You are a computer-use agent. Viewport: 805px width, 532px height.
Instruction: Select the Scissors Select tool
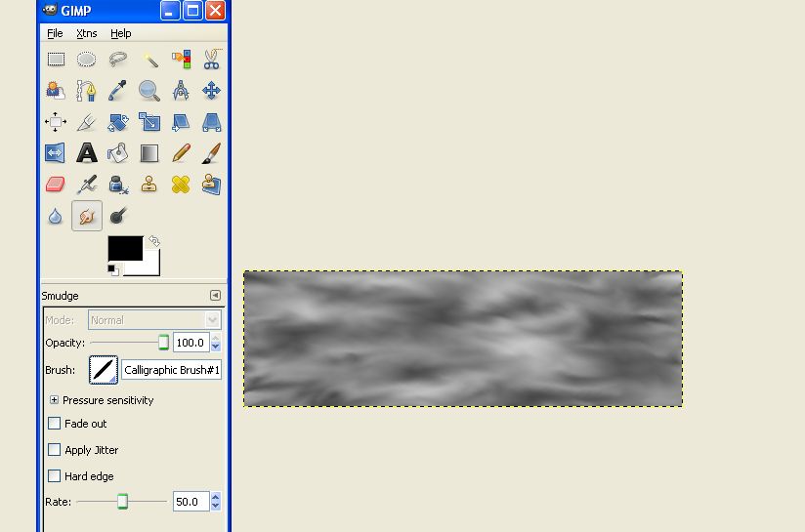click(212, 60)
